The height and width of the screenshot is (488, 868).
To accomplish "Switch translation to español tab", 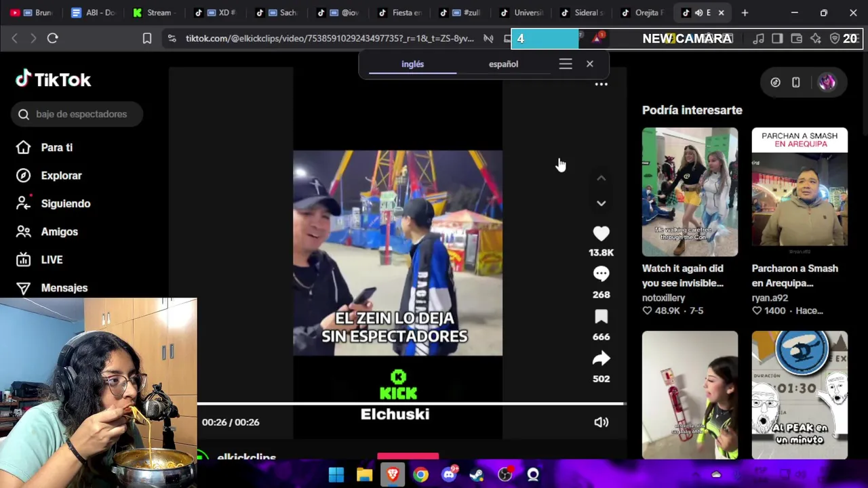I will 503,64.
